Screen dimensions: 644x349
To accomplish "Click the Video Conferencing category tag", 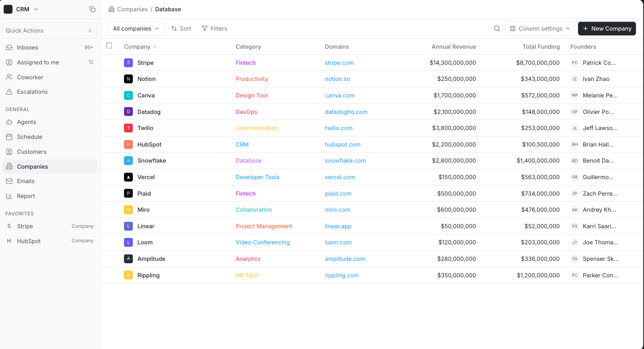I will pos(262,242).
